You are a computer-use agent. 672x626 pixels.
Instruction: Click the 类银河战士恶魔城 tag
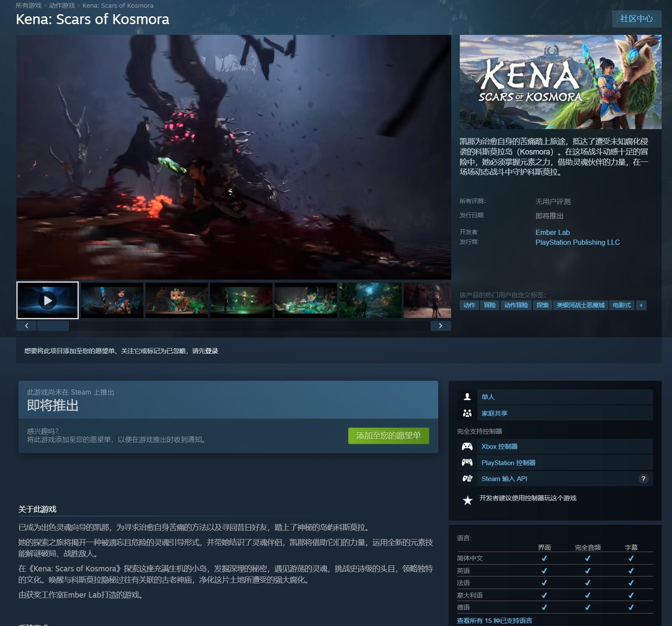[x=580, y=305]
